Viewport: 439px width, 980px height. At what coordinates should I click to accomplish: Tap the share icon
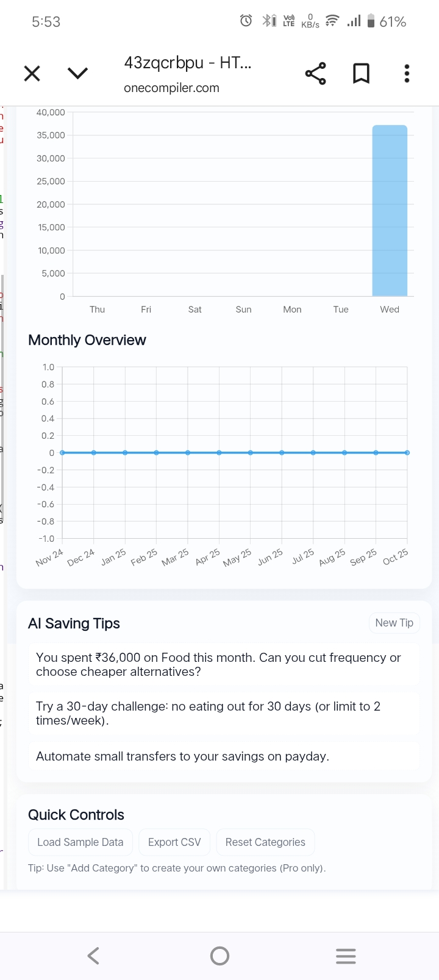click(x=315, y=74)
